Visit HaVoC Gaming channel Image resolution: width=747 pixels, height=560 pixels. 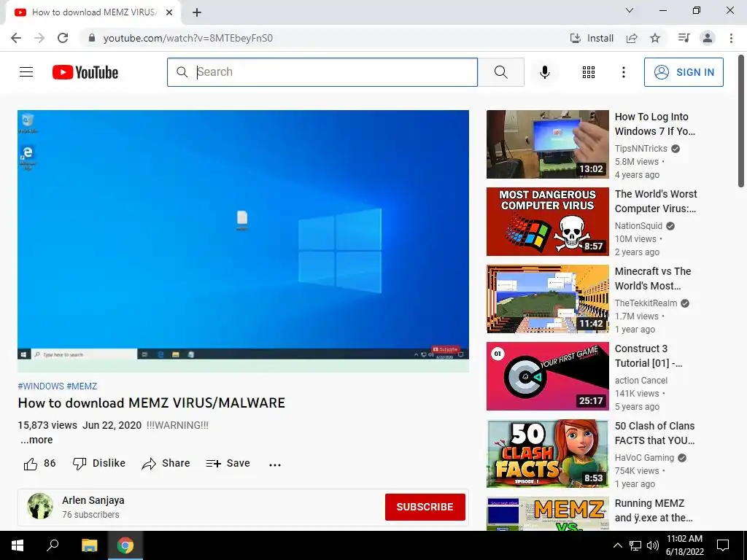[x=644, y=458]
